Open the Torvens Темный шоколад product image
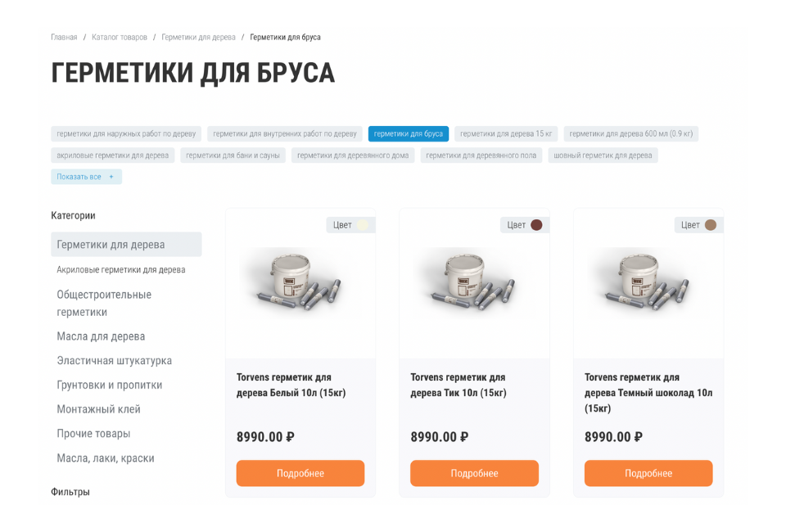786x532 pixels. (x=648, y=281)
